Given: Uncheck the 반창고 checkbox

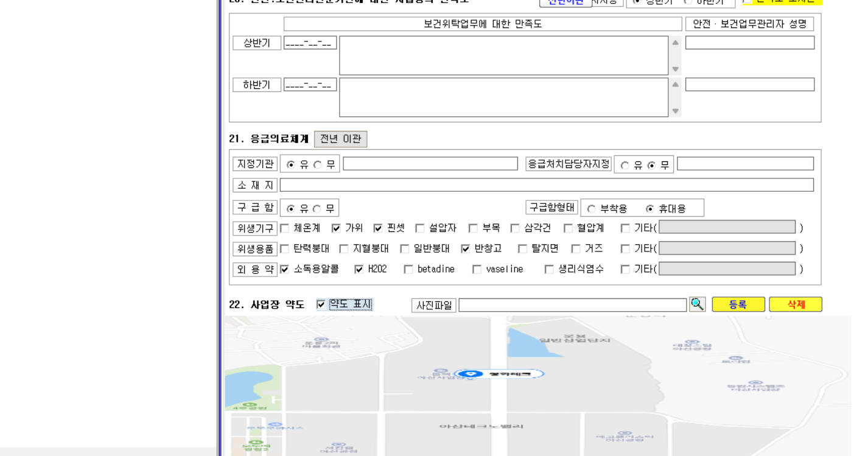Looking at the screenshot, I should coord(466,248).
